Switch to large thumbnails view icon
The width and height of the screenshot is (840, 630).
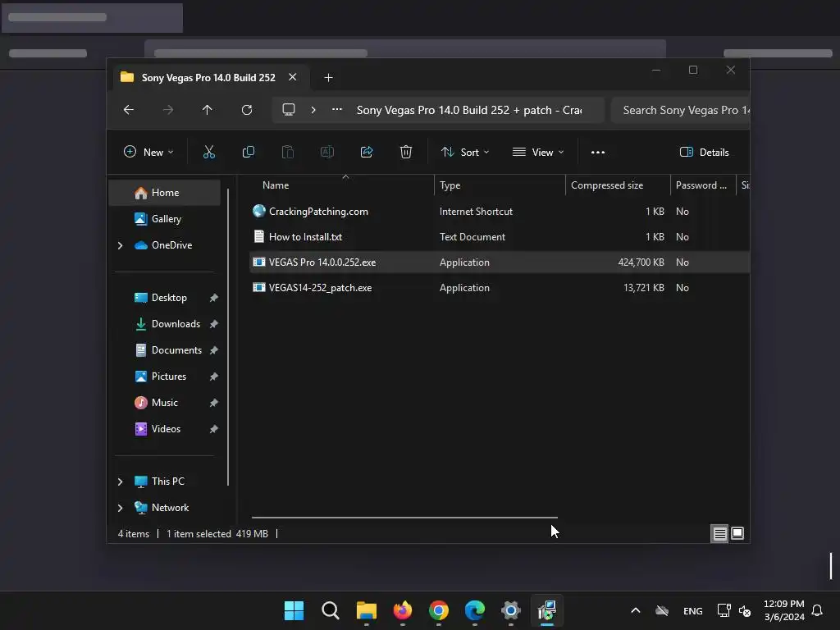[737, 533]
